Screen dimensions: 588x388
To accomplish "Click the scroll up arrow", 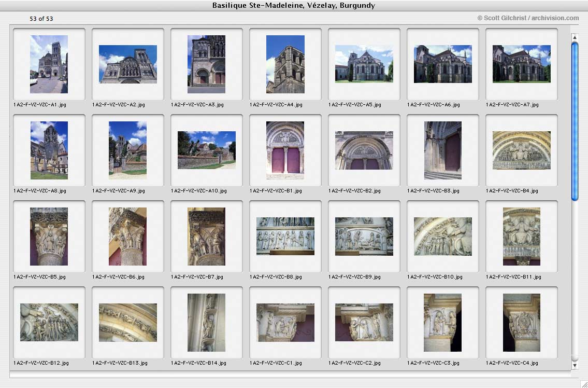I will [575, 37].
